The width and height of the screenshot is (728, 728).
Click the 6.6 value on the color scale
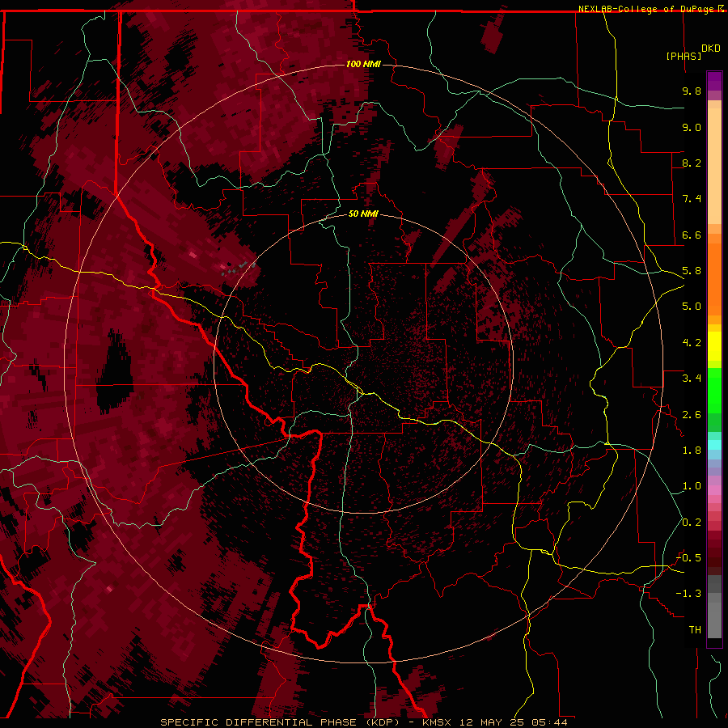(692, 235)
